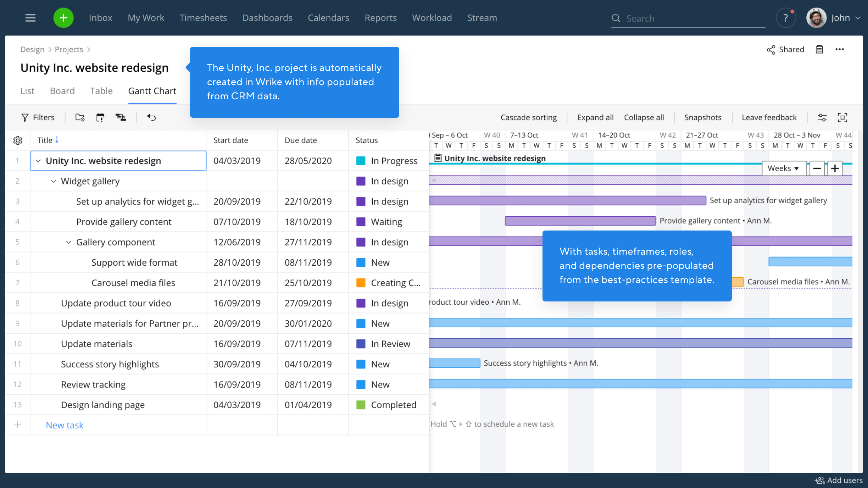The height and width of the screenshot is (488, 868).
Task: Click the cyan In Progress status swatch
Action: click(361, 161)
